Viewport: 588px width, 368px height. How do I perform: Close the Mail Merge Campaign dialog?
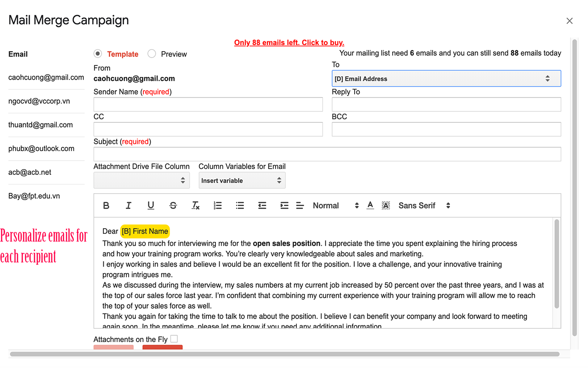pyautogui.click(x=570, y=21)
